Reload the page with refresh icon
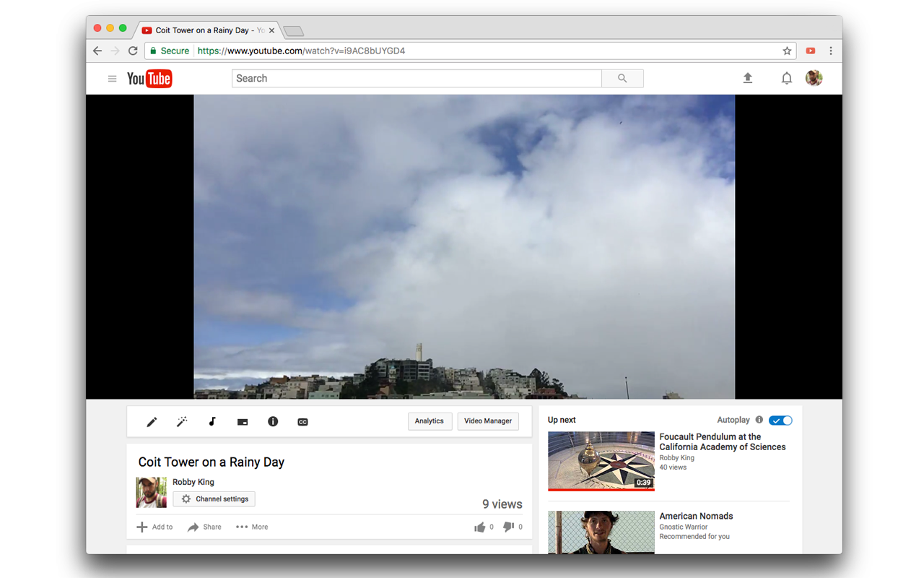 (133, 51)
